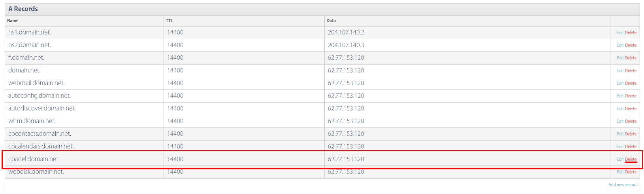Edit the webdisk.domain.net. record

(x=620, y=172)
